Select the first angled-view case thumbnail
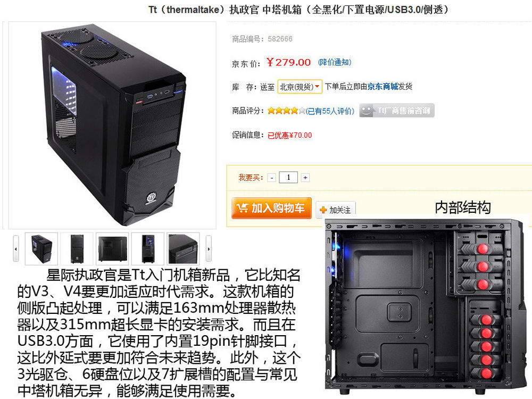 point(41,248)
